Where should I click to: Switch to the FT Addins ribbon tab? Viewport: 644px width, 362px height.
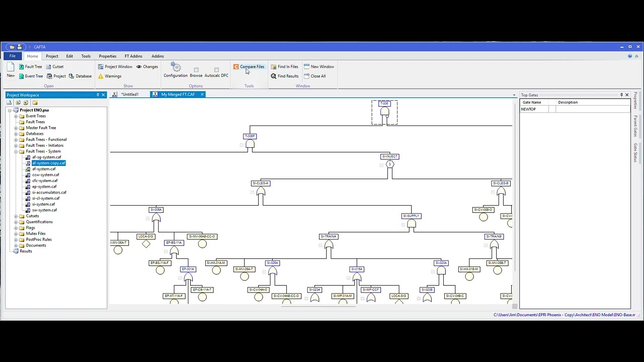[133, 56]
